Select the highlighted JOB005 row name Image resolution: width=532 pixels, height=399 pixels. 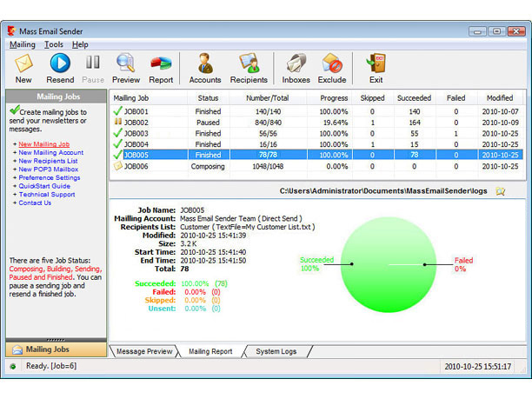pyautogui.click(x=136, y=155)
